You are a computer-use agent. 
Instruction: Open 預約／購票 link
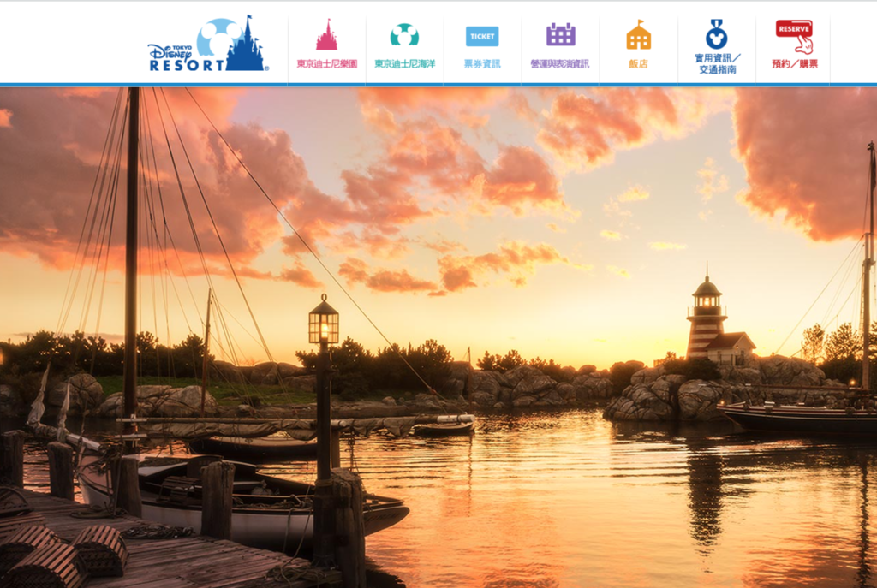coord(795,64)
